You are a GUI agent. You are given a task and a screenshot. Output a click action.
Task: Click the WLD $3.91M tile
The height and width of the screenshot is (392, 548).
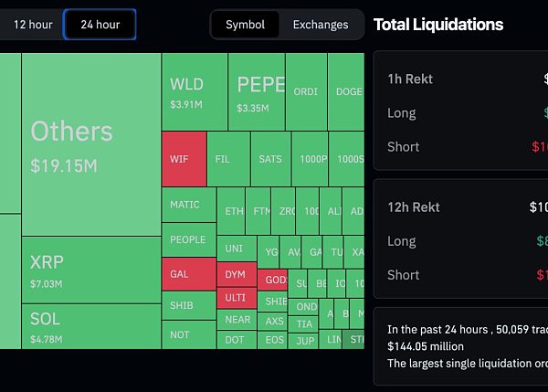[x=195, y=92]
